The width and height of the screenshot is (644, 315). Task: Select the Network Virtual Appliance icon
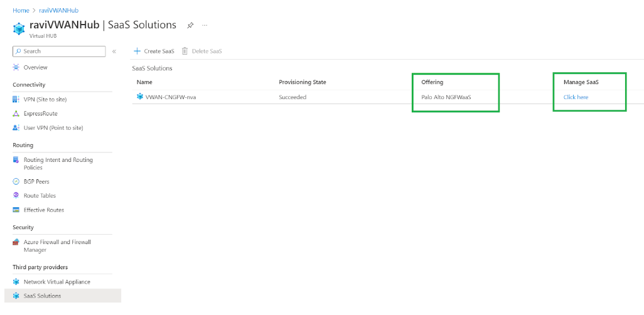pyautogui.click(x=16, y=282)
